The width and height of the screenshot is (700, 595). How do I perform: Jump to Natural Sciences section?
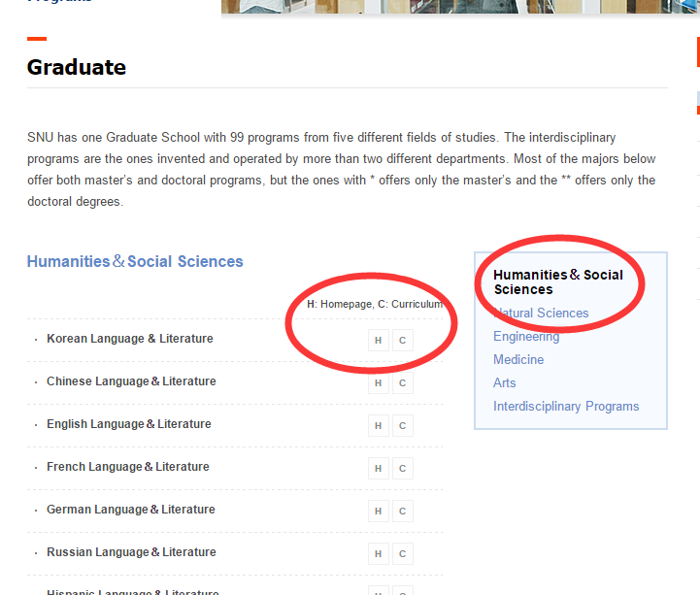[541, 313]
